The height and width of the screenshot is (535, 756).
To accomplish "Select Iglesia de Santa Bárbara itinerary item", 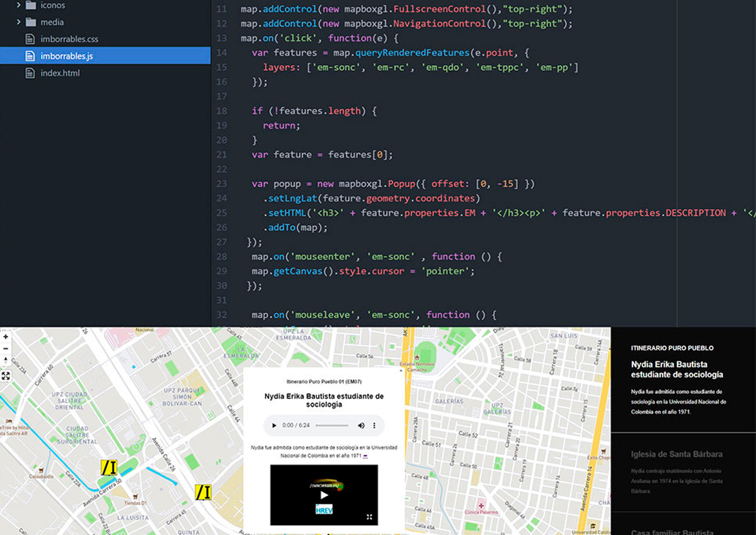I will click(x=676, y=454).
